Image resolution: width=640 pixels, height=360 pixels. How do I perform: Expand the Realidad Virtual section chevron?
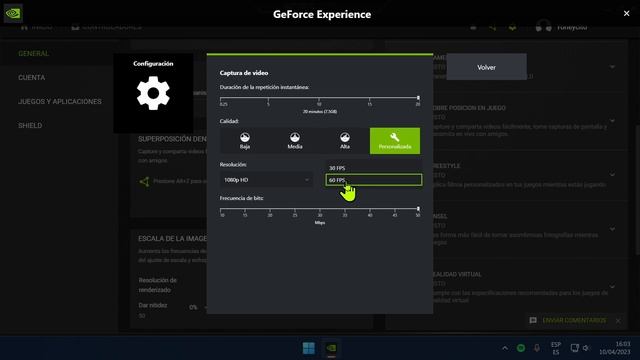(x=612, y=287)
